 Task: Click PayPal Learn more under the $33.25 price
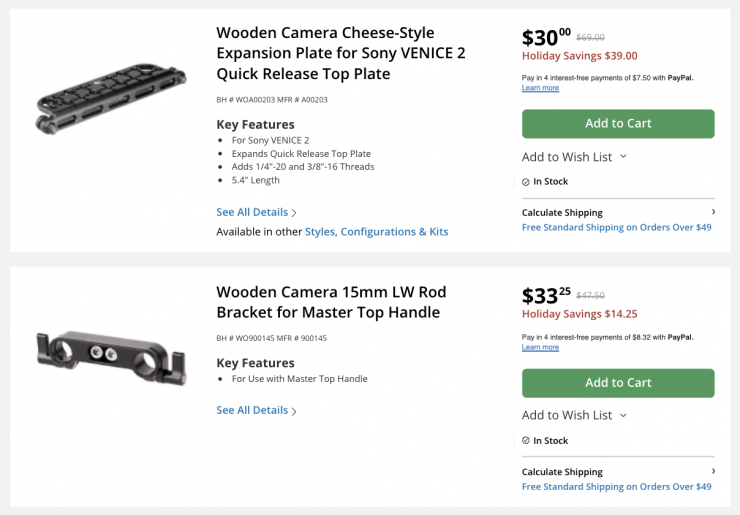coord(540,347)
